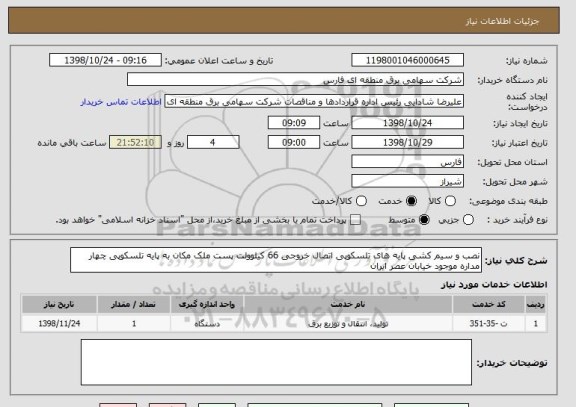Click the واحد اندازه گیری column header

[207, 305]
